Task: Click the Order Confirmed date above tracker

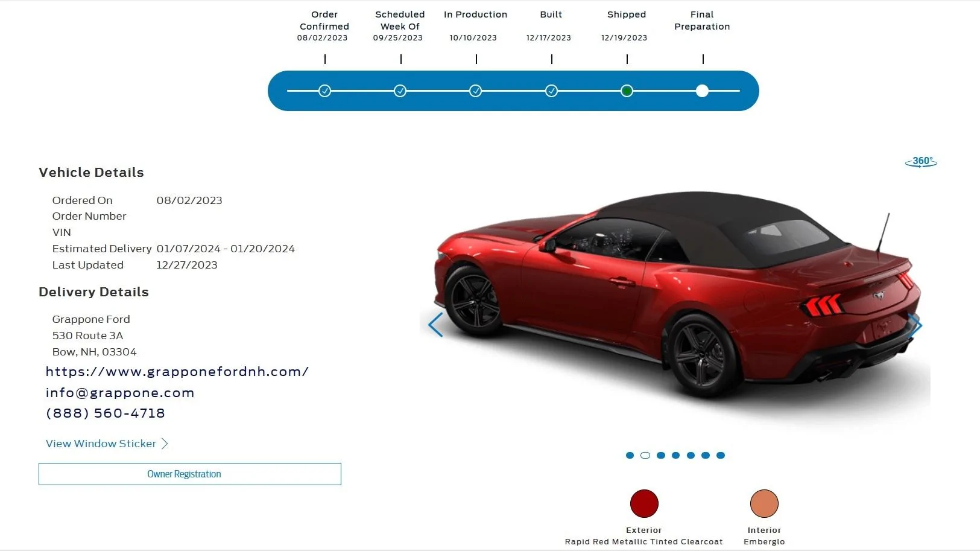Action: (x=323, y=37)
